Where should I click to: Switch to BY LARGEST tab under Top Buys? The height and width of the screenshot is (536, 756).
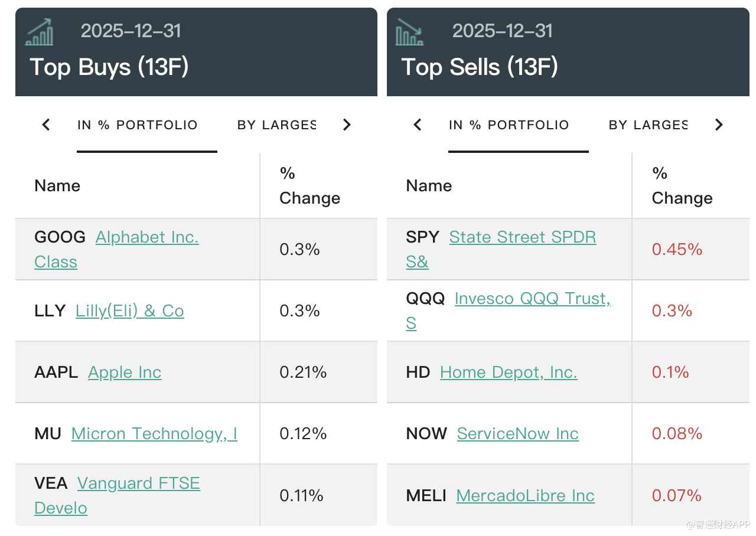pos(276,125)
